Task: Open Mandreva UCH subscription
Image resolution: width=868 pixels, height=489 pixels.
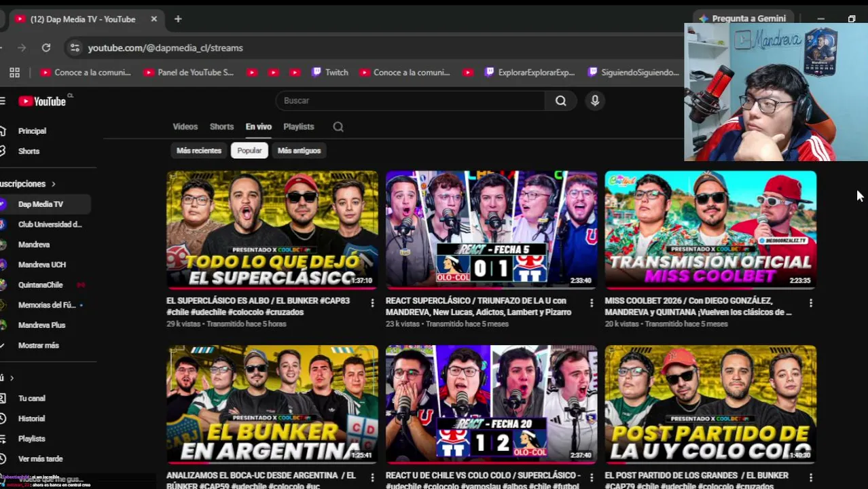Action: (x=42, y=264)
